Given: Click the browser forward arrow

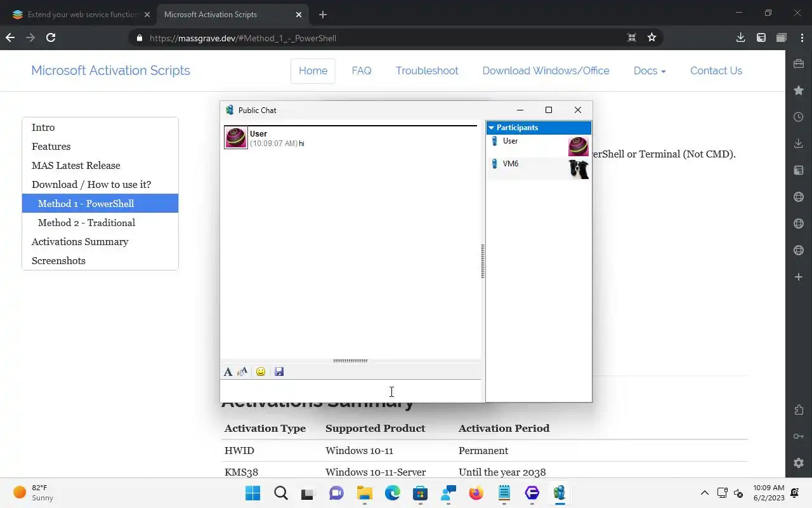Looking at the screenshot, I should (x=30, y=37).
